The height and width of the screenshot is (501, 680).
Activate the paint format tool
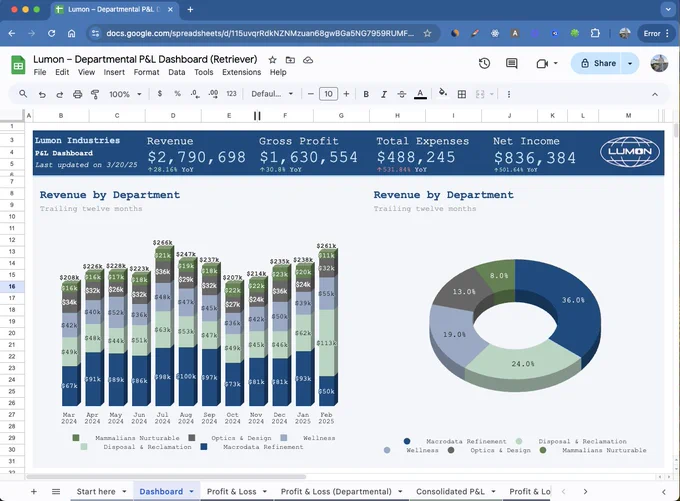tap(95, 94)
